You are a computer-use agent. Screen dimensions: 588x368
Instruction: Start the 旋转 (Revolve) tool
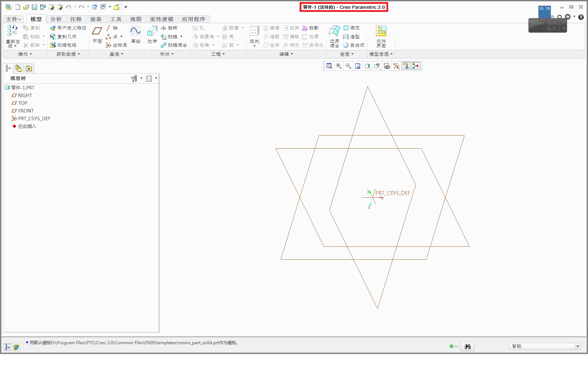(169, 28)
